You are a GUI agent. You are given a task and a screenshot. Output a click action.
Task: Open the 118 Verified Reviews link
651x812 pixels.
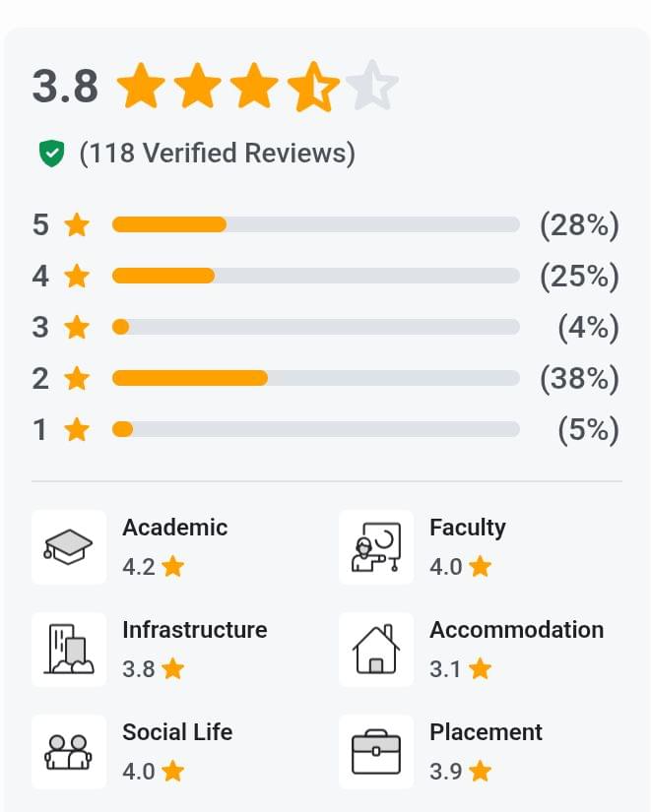(x=217, y=154)
